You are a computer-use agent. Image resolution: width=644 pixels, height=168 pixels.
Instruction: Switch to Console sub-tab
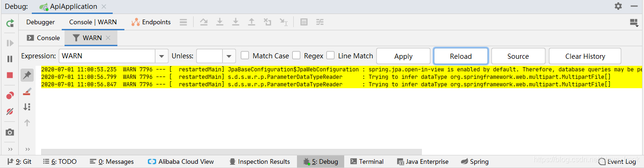(43, 38)
